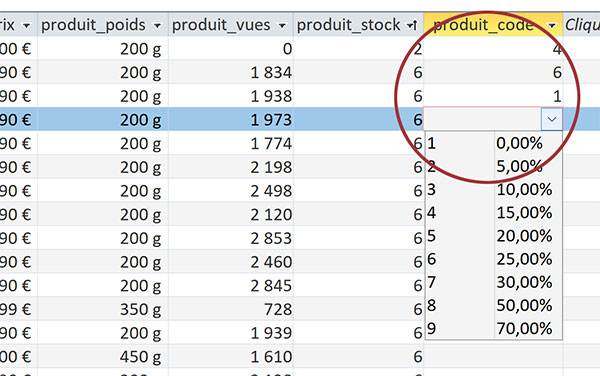
Task: Choose option 5 with 20,00% in list
Action: click(494, 236)
